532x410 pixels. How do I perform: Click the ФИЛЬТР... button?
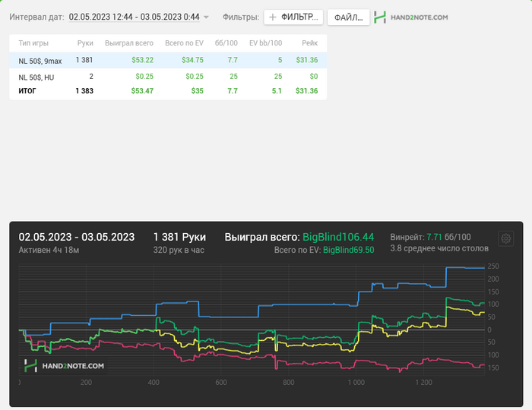pos(293,17)
